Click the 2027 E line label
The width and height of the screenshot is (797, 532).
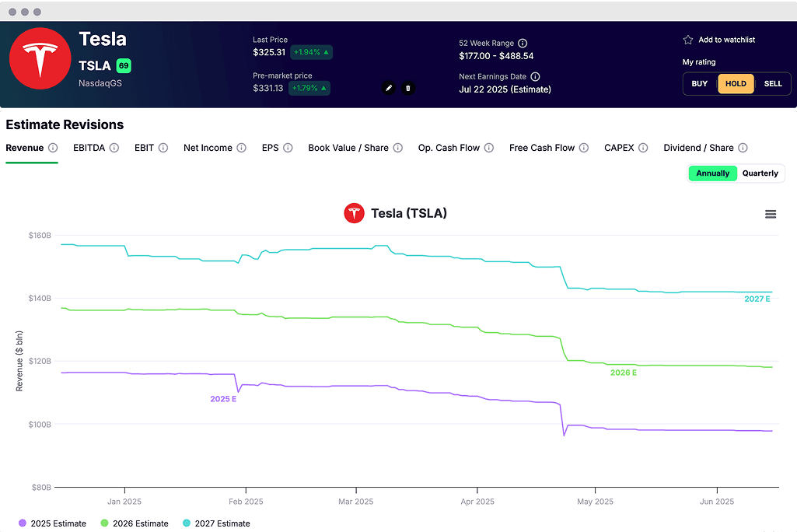coord(757,299)
